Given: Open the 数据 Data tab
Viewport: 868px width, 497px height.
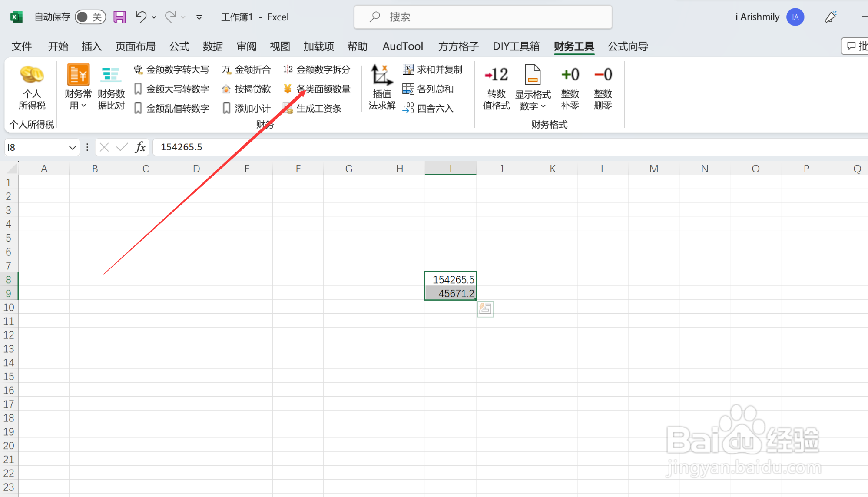Looking at the screenshot, I should pos(213,46).
